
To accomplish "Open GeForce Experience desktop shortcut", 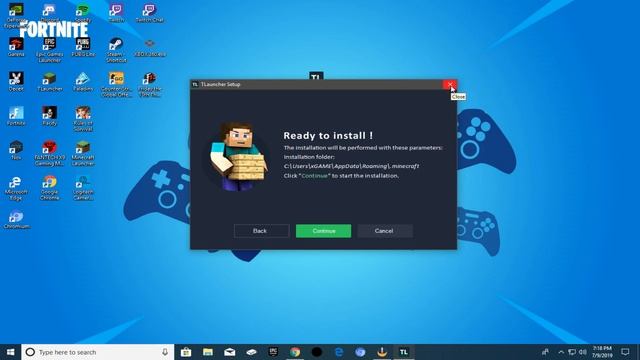I will pos(16,16).
